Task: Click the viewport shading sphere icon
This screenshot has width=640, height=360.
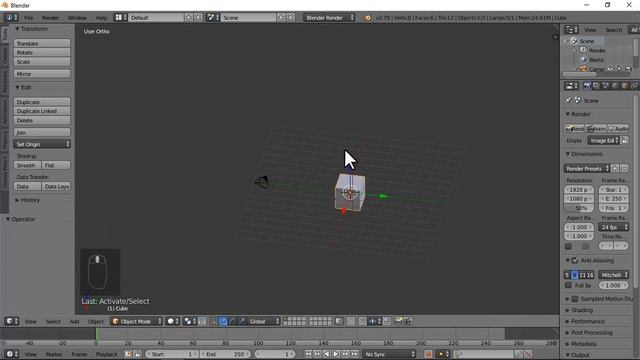Action: (173, 321)
